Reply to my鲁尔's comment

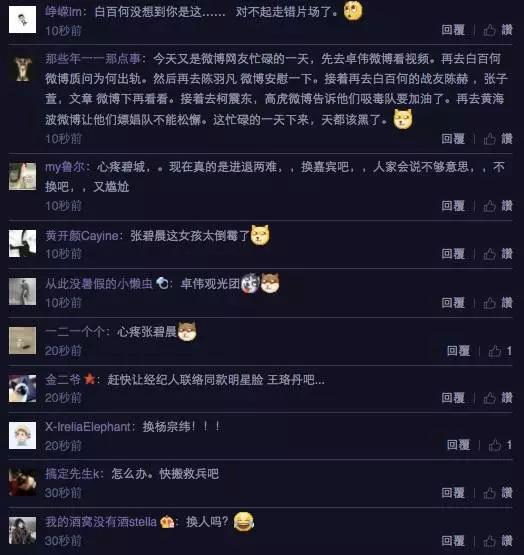[x=453, y=206]
